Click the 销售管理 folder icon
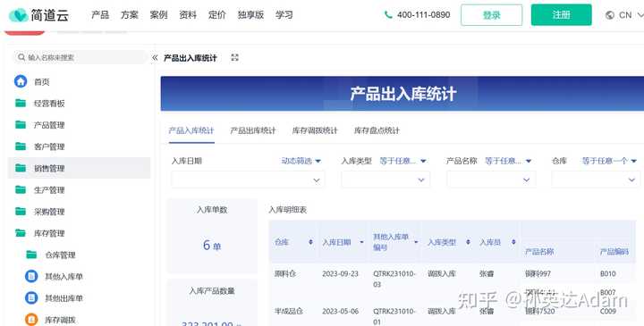The height and width of the screenshot is (326, 644). (x=21, y=168)
